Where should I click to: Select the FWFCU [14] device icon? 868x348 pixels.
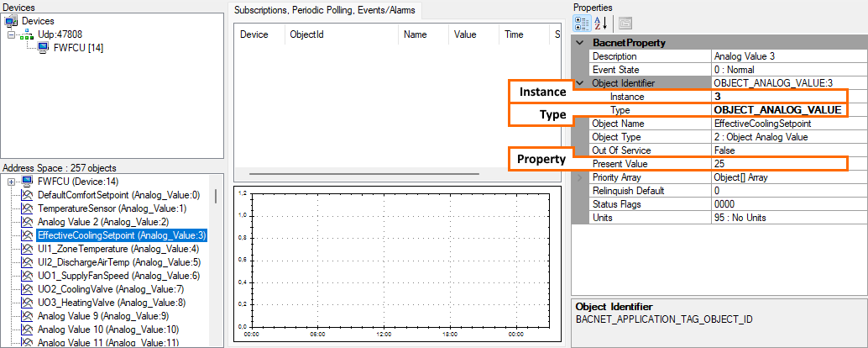[x=44, y=48]
